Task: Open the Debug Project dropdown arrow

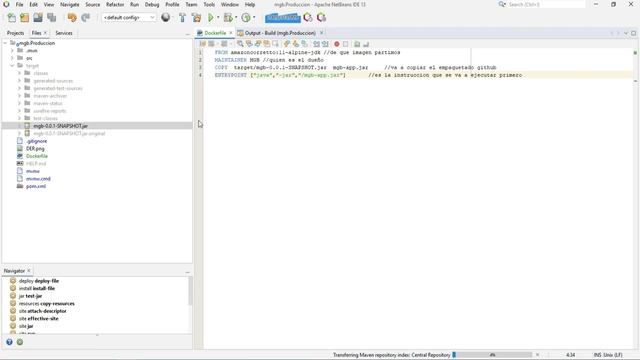Action: tap(236, 18)
